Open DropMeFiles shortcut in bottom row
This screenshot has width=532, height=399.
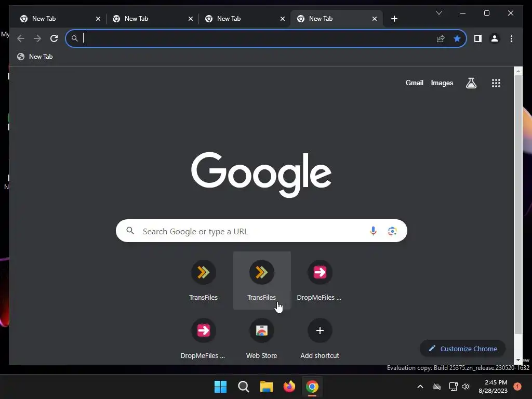click(203, 339)
